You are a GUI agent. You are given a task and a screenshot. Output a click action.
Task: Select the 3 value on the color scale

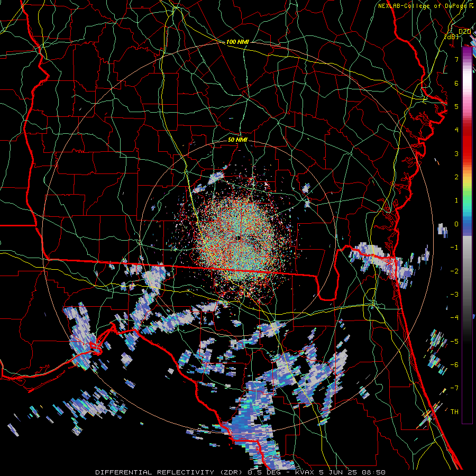456,153
